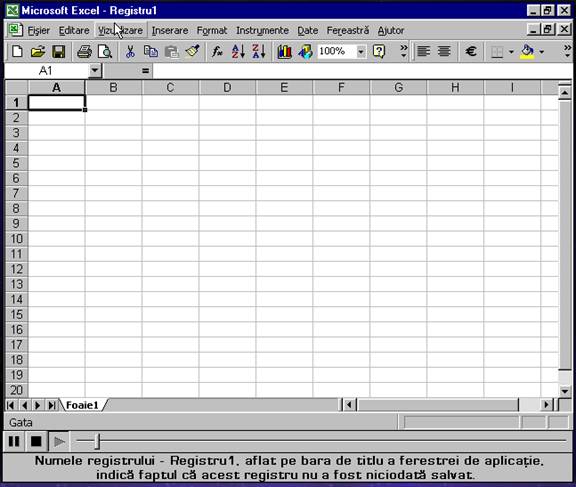Image resolution: width=576 pixels, height=487 pixels.
Task: Toggle center alignment in the toolbar
Action: [444, 51]
